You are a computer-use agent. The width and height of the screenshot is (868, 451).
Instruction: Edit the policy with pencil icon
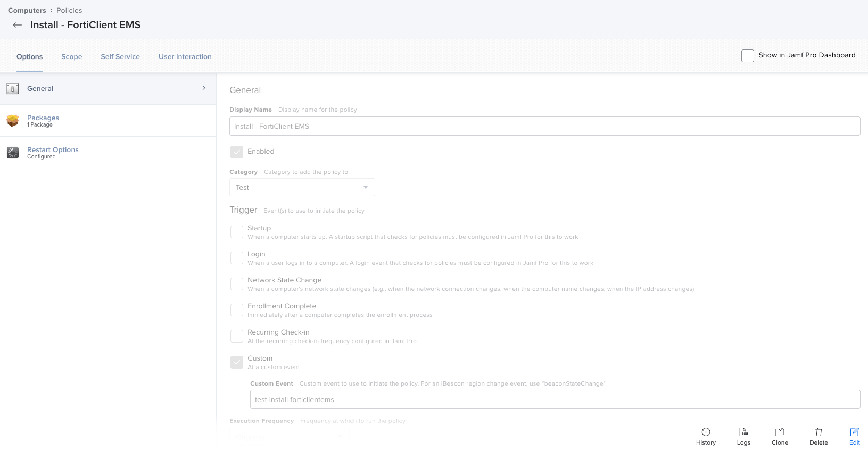point(854,436)
